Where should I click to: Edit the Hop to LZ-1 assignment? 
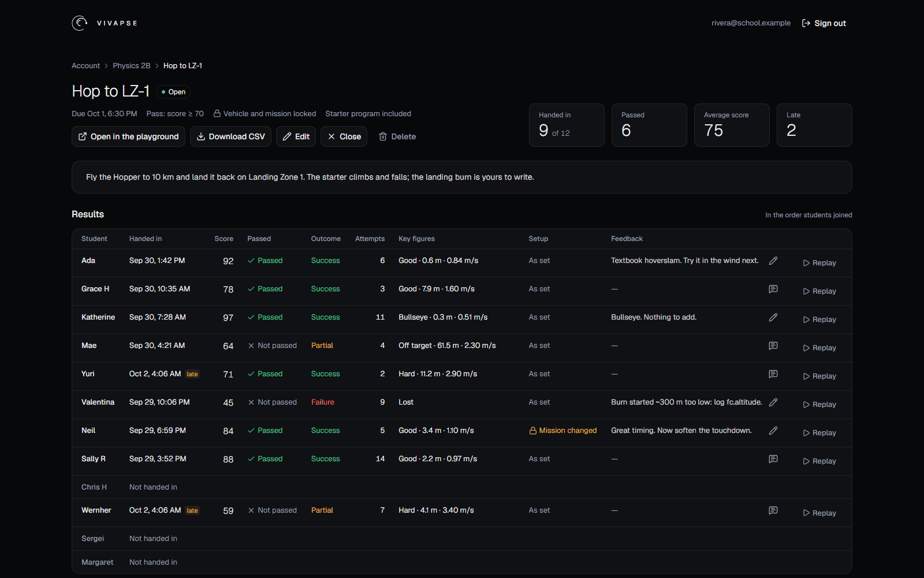pyautogui.click(x=296, y=136)
